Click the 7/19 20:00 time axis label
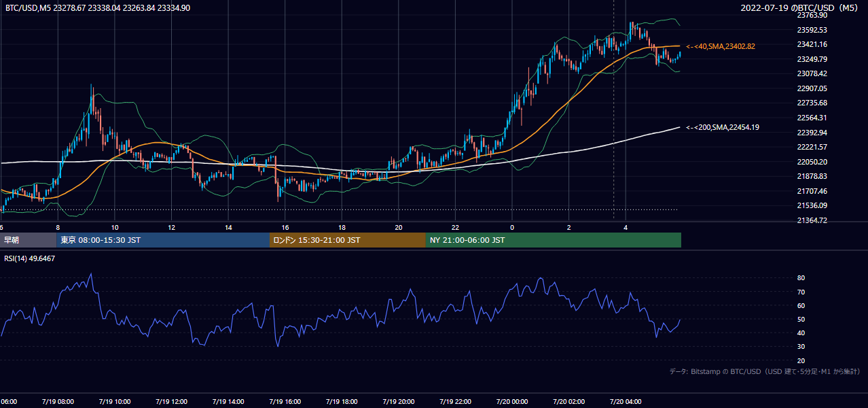Image resolution: width=868 pixels, height=408 pixels. click(x=399, y=402)
